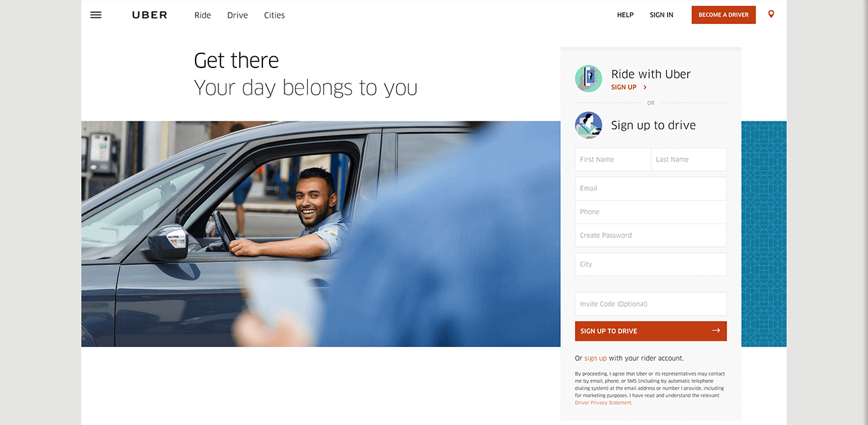Click the Invite Code (Optional) field
The image size is (868, 425).
tap(651, 304)
